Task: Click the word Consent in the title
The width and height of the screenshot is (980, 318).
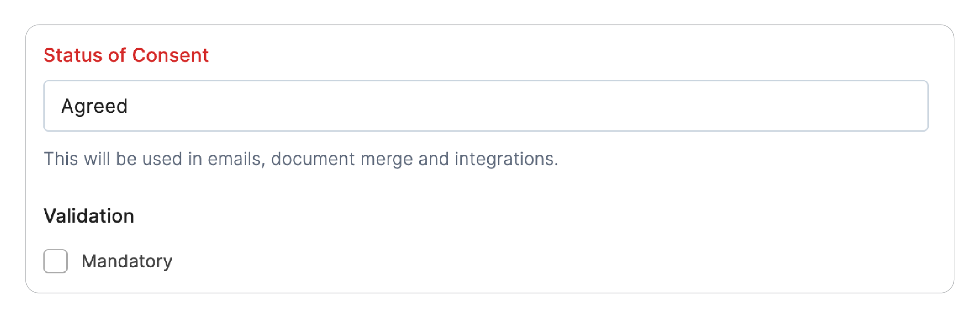Action: pyautogui.click(x=170, y=55)
